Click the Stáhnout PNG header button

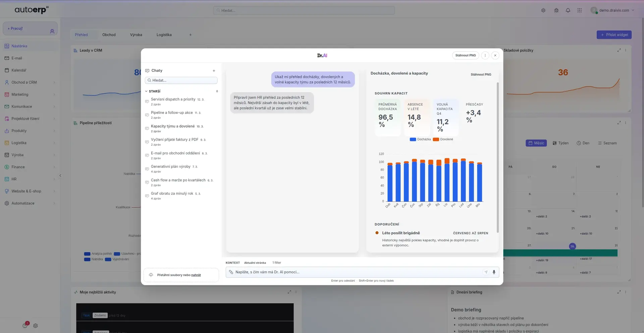pos(465,55)
